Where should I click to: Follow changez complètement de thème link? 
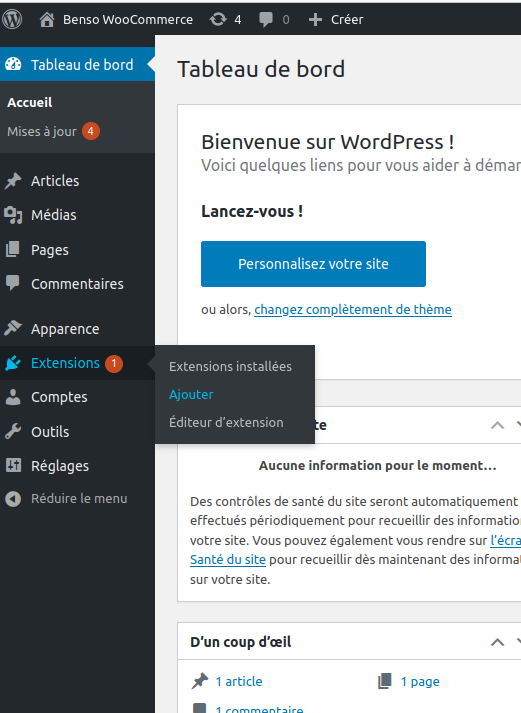pos(353,310)
